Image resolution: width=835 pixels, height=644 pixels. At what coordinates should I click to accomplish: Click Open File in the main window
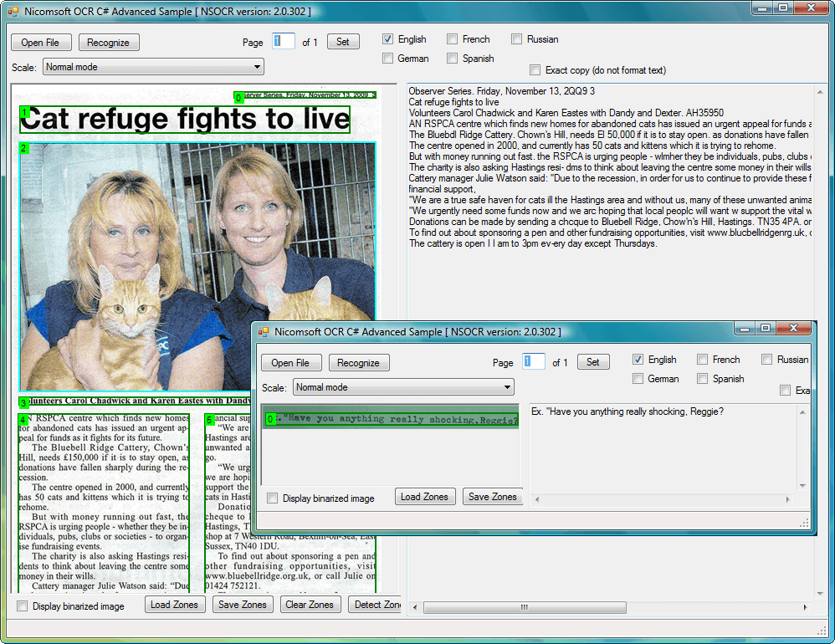(40, 43)
